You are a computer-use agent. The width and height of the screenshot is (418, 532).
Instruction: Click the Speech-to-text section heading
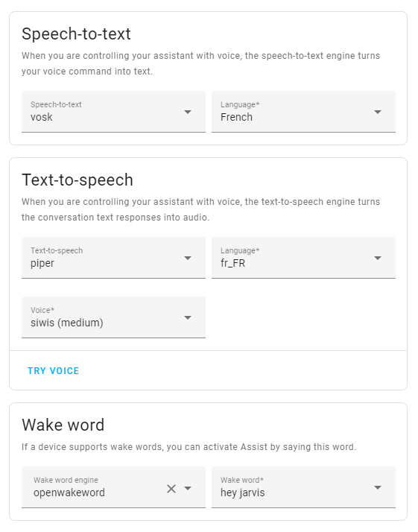(x=76, y=34)
